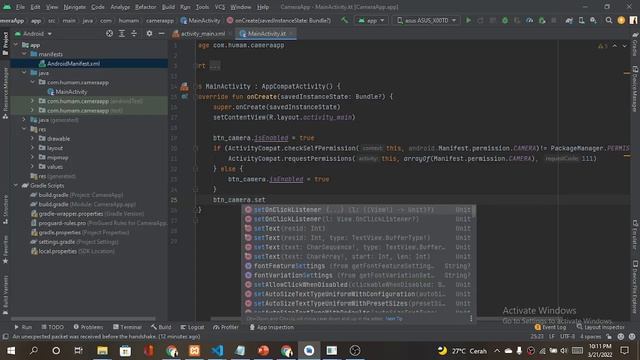
Task: Open the Project tool window sidebar tab
Action: pos(5,43)
